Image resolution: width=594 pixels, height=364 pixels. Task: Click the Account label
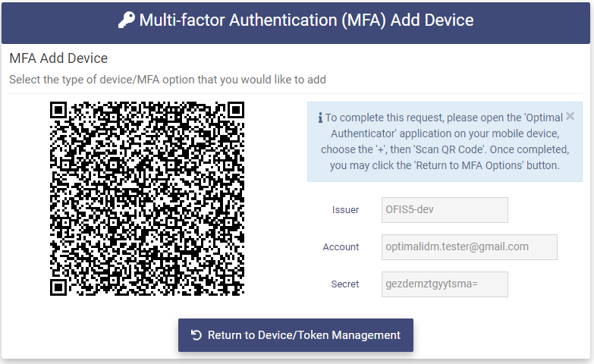click(341, 247)
